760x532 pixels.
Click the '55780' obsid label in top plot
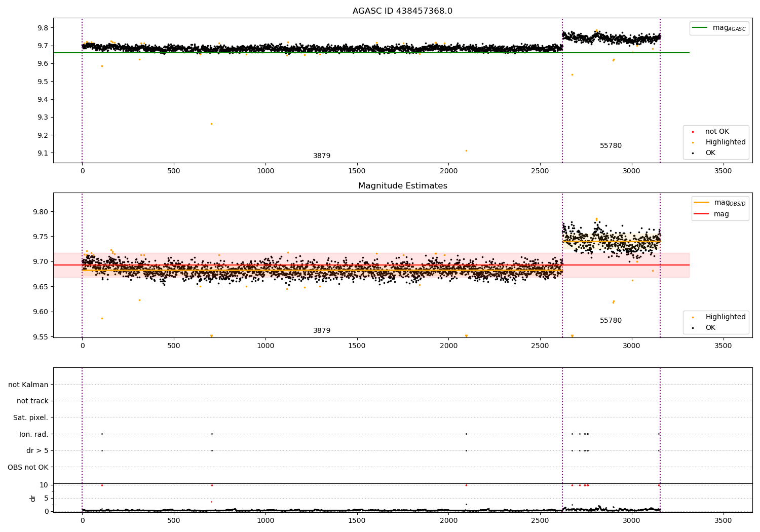click(x=611, y=146)
